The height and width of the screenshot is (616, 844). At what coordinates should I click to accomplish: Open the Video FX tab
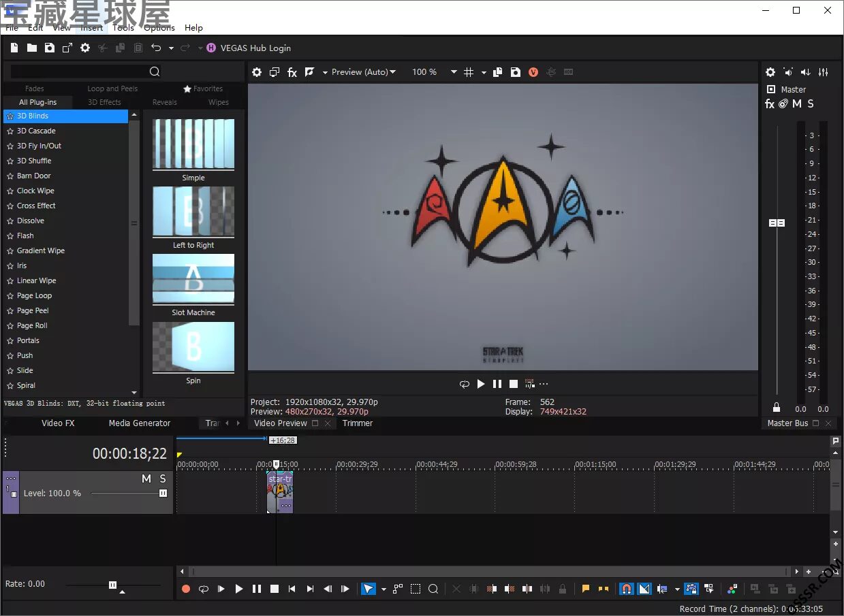pyautogui.click(x=58, y=423)
